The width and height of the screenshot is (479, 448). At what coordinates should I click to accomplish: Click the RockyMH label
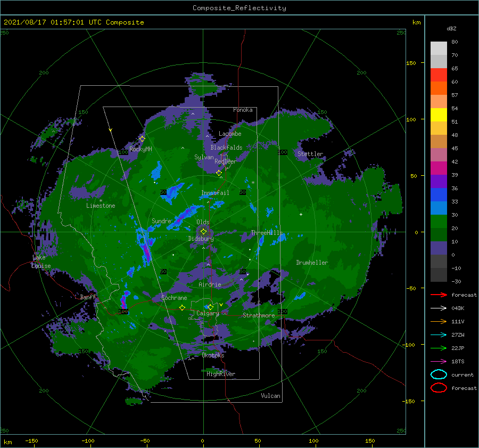click(141, 149)
